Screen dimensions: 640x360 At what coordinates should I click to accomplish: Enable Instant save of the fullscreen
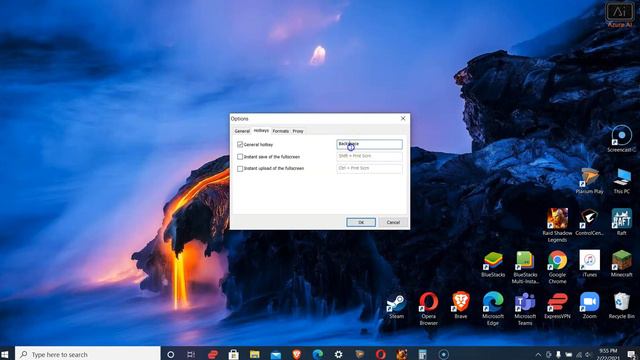tap(240, 157)
